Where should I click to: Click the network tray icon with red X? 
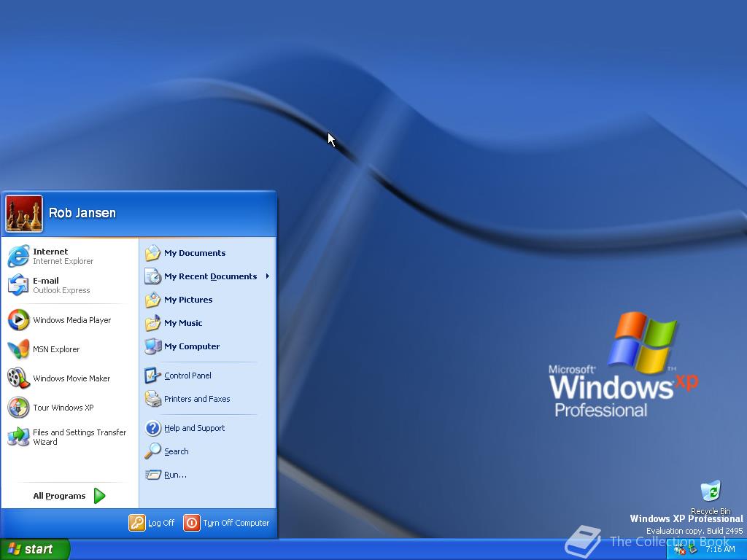pos(679,550)
